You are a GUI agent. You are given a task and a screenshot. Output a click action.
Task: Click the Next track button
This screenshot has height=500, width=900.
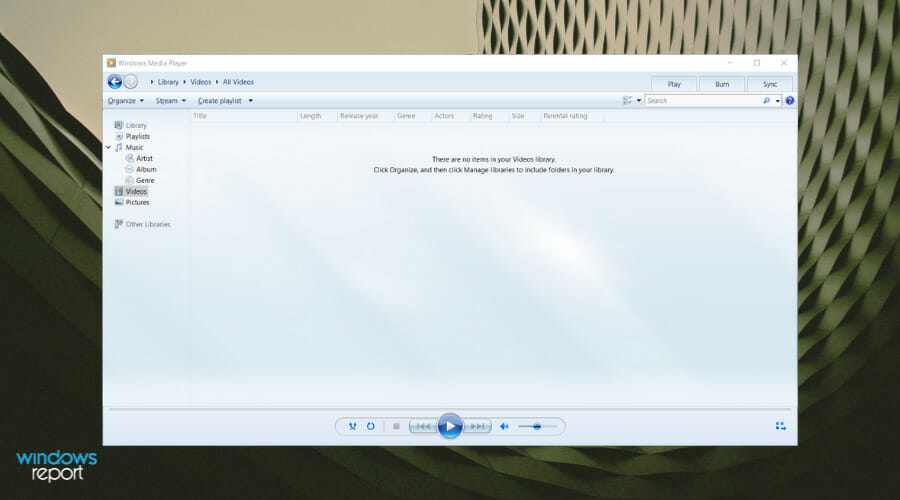[477, 426]
